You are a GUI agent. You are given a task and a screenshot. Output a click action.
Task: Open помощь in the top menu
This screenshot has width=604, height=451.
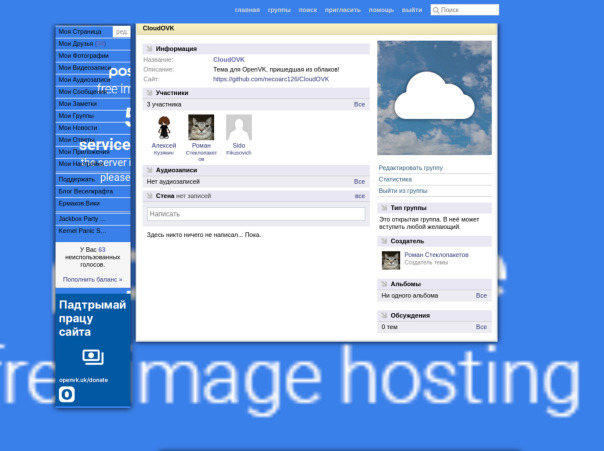tap(381, 10)
